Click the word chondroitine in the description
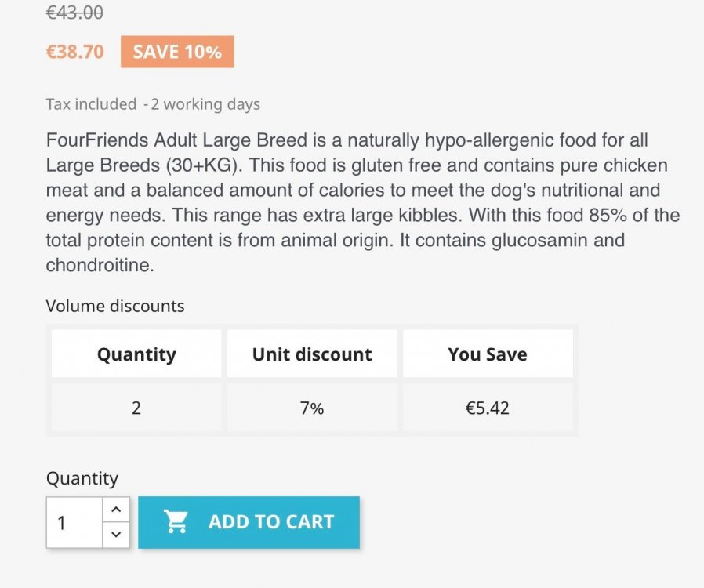This screenshot has height=588, width=704. click(100, 265)
